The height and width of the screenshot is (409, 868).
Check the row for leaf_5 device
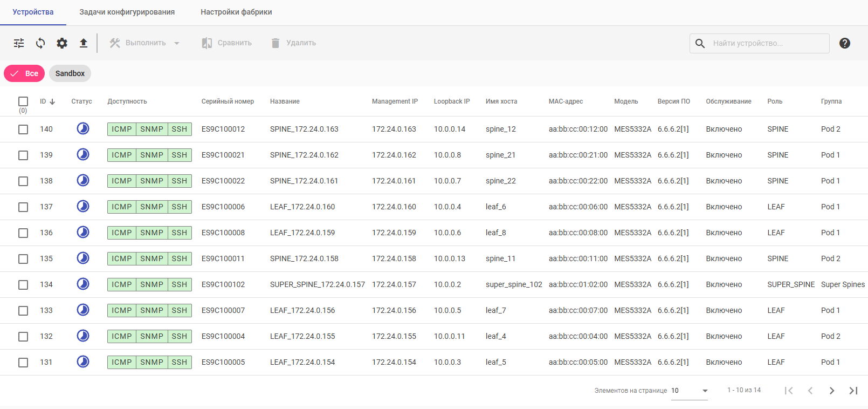pyautogui.click(x=23, y=363)
